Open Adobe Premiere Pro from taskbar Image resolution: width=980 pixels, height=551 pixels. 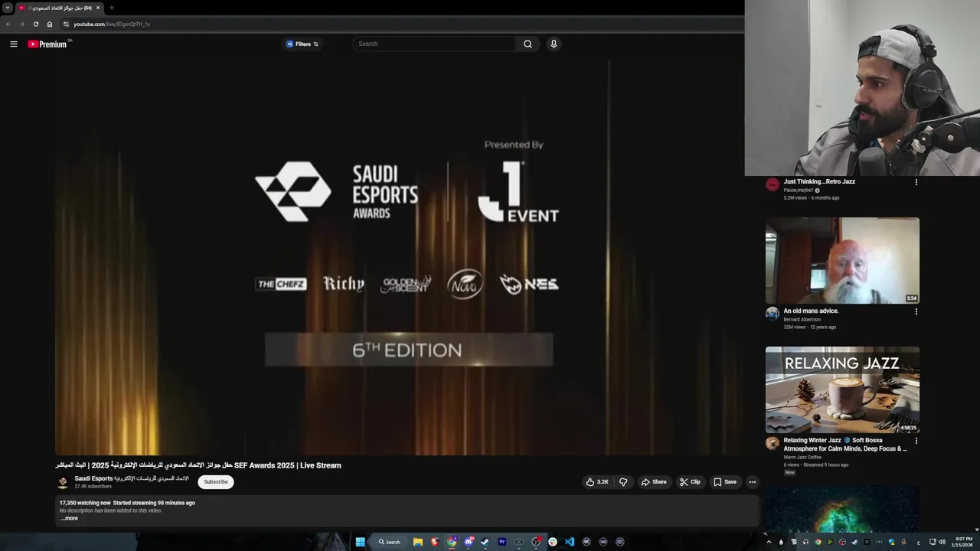pos(502,542)
